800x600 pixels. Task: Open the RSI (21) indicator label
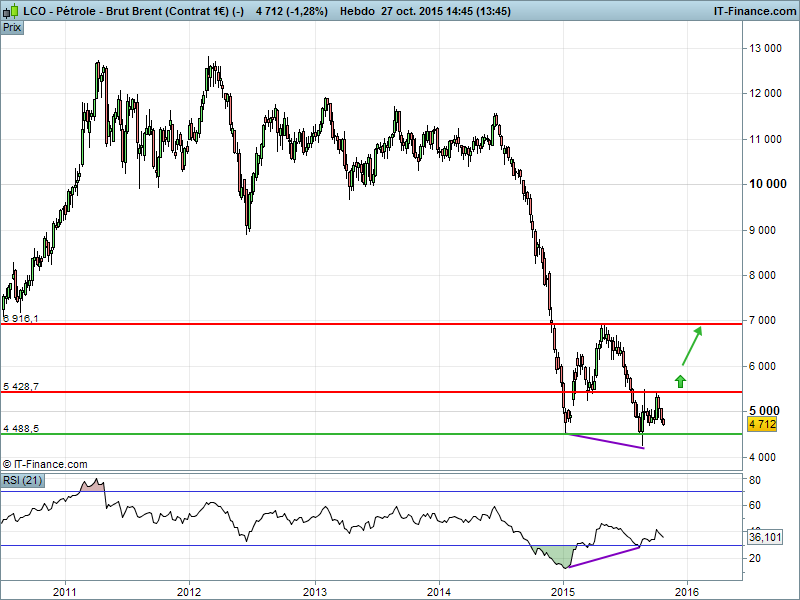pyautogui.click(x=22, y=481)
